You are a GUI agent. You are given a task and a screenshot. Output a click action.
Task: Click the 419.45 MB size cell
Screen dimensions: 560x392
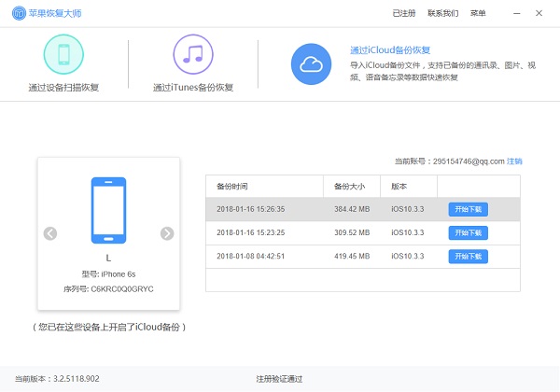tap(352, 257)
